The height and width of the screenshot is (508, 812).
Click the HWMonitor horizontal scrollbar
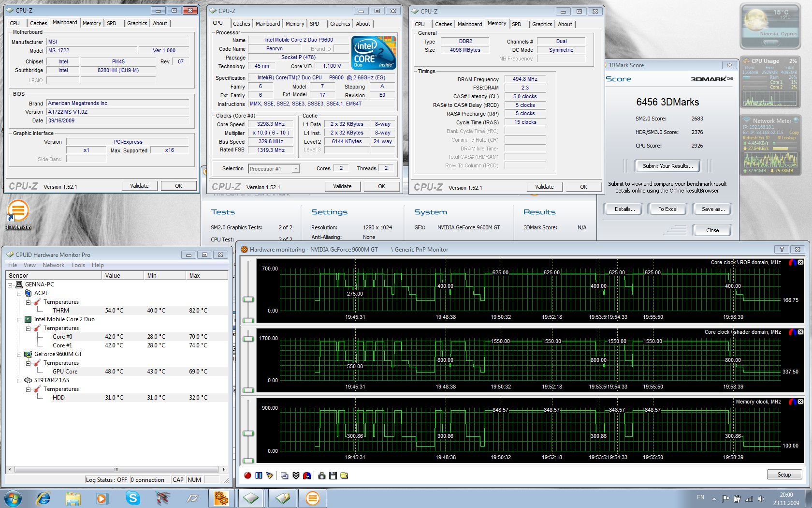116,469
